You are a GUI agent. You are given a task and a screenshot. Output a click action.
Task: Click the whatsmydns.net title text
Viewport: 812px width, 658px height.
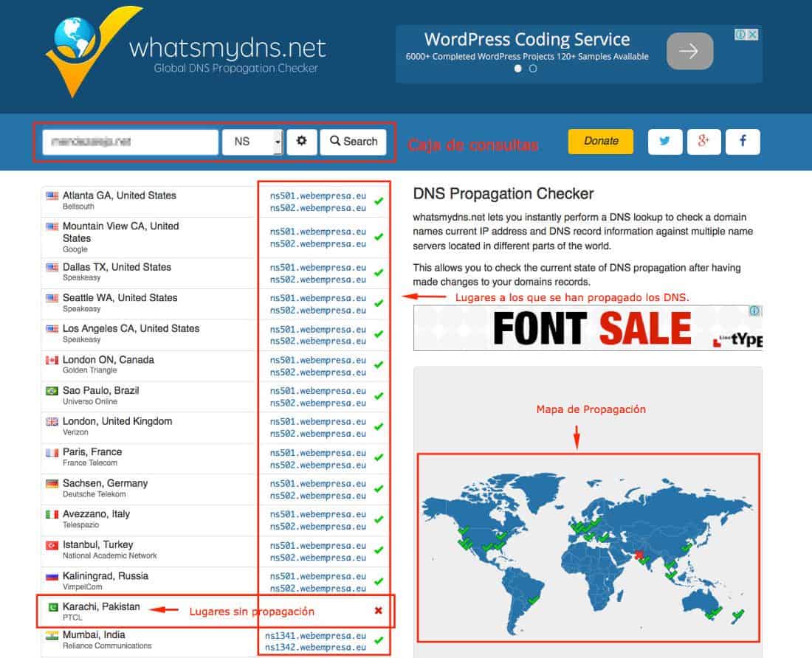227,48
